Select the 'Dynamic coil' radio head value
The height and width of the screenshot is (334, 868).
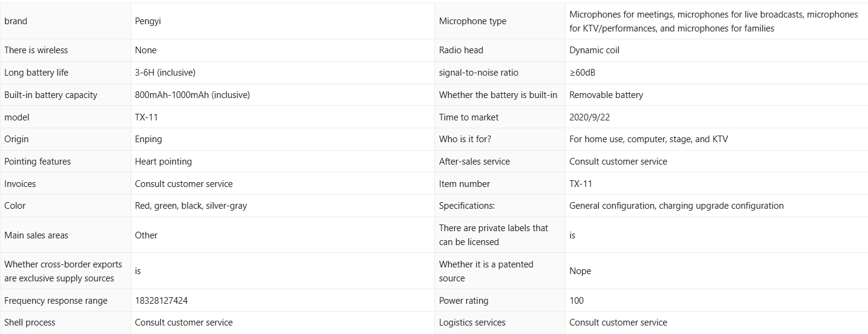[x=594, y=50]
